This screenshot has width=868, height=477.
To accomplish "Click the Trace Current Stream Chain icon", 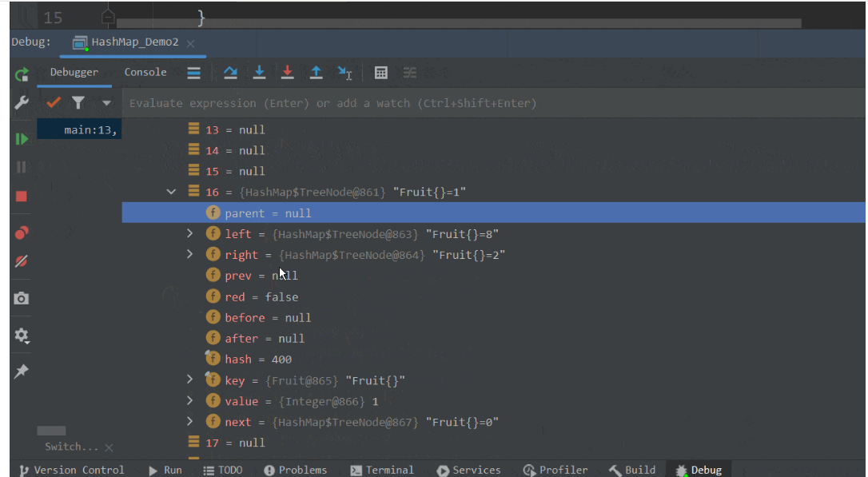I will (410, 73).
